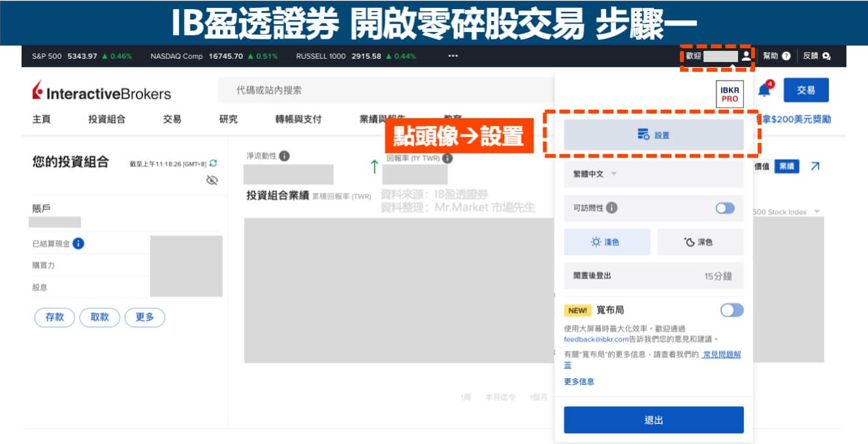Switch chart to 業績 view

point(787,166)
